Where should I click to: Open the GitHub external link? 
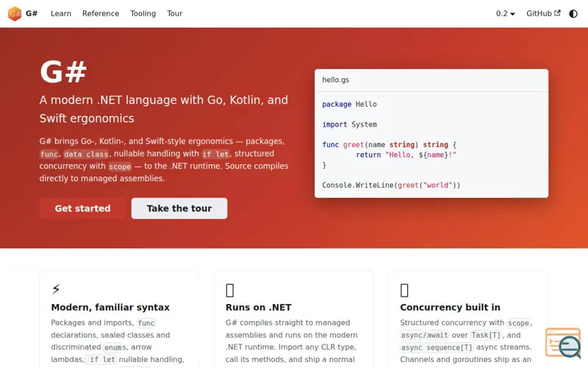(x=543, y=13)
